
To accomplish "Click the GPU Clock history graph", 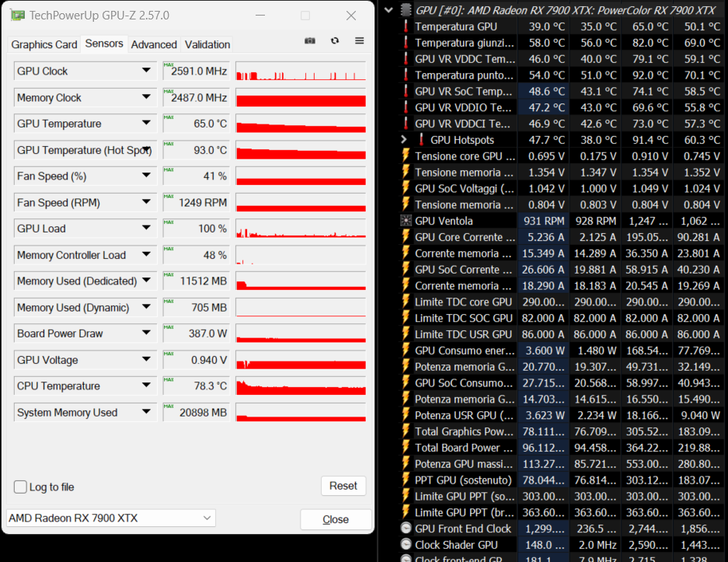I will 301,71.
